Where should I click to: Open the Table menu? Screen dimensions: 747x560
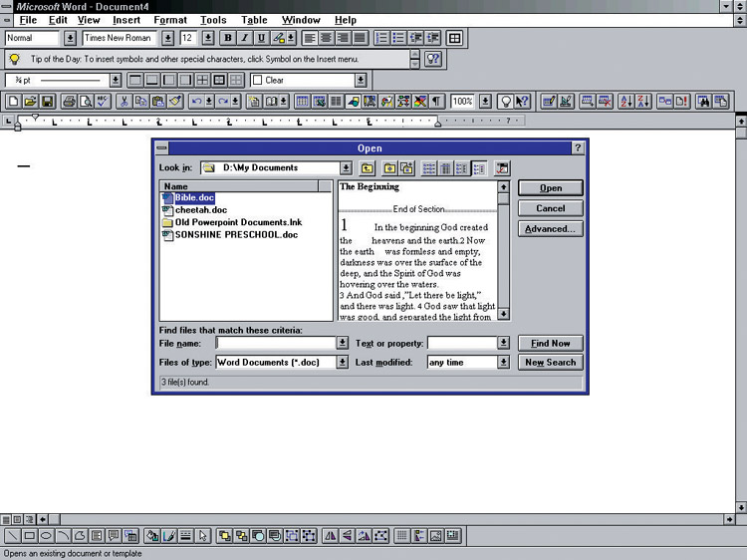click(x=254, y=20)
